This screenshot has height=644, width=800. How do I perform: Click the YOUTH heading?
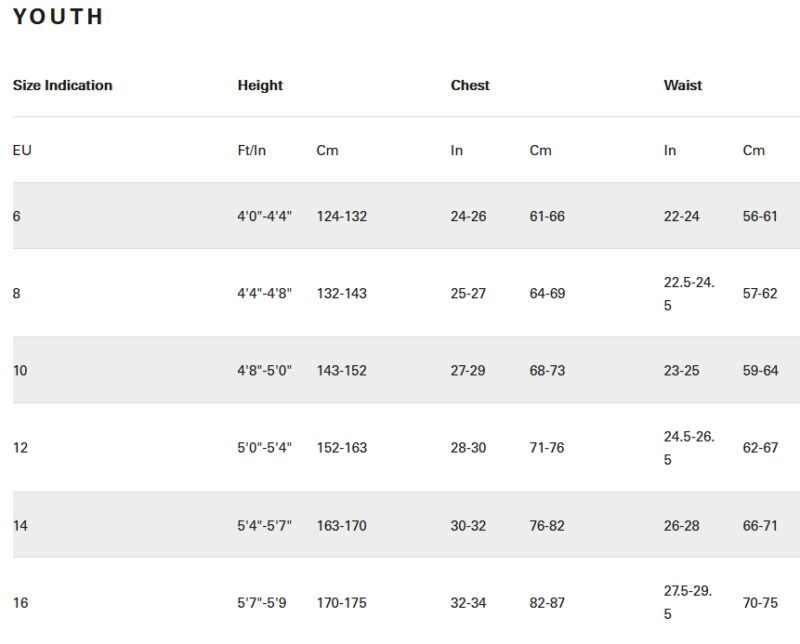coord(58,17)
